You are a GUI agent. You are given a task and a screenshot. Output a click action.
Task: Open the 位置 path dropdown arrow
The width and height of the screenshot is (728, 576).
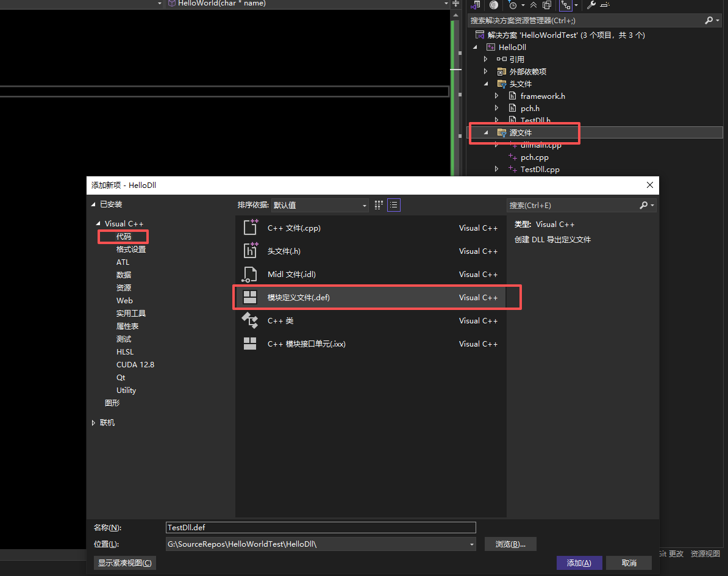click(471, 544)
